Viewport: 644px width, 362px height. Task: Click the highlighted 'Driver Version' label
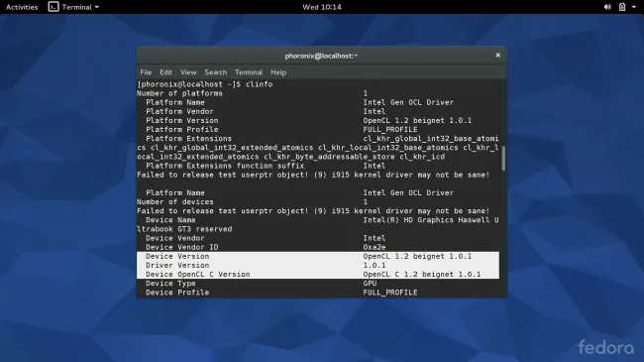pyautogui.click(x=177, y=266)
